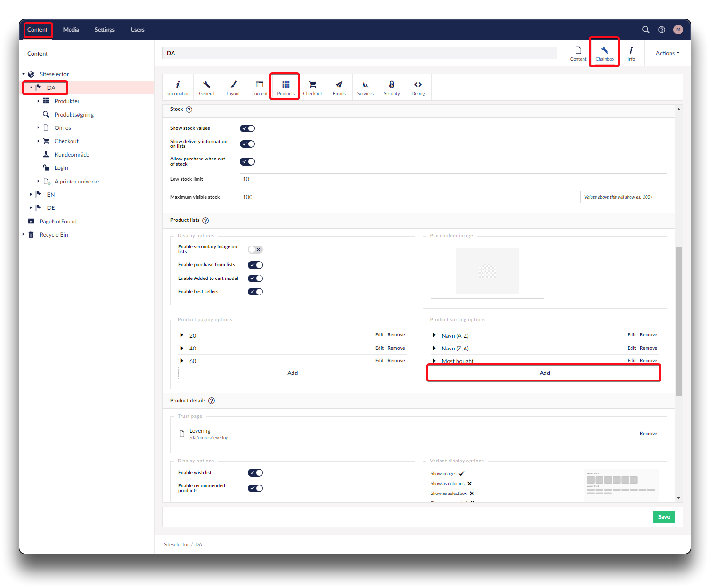Screen dimensions: 710x588
Task: Toggle Enable Added to cart modal
Action: [x=255, y=278]
